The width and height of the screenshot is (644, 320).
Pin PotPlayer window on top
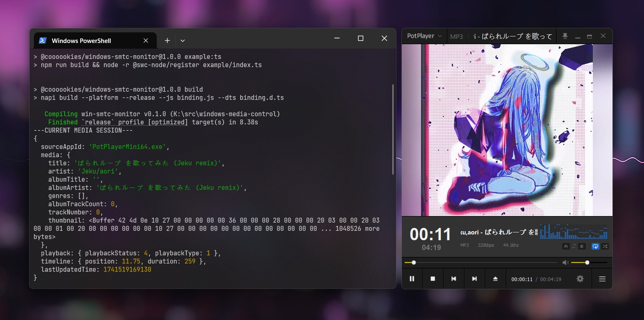click(x=565, y=36)
